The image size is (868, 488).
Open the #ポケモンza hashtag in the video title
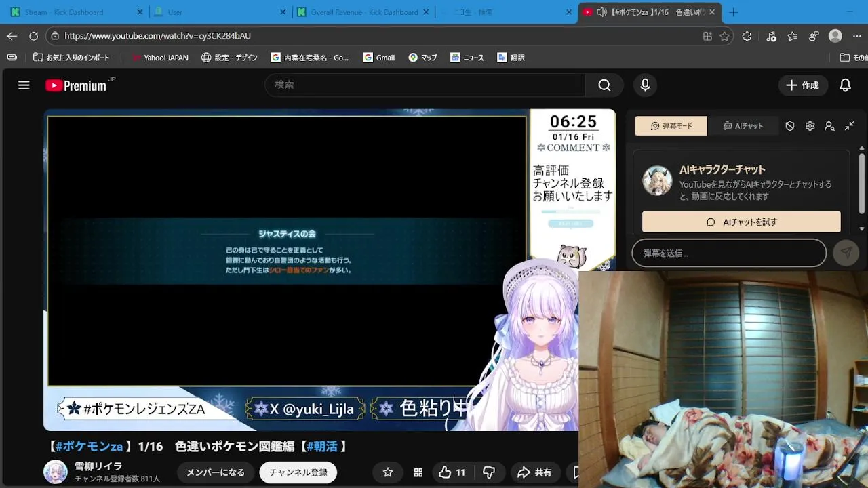tap(89, 446)
